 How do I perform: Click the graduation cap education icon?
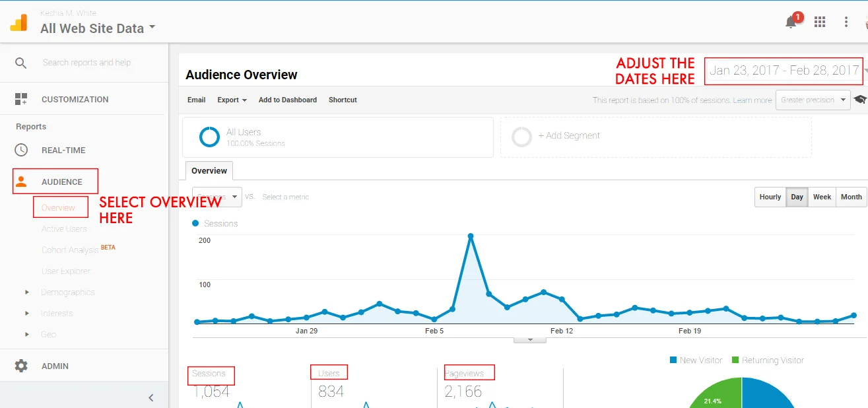point(860,100)
